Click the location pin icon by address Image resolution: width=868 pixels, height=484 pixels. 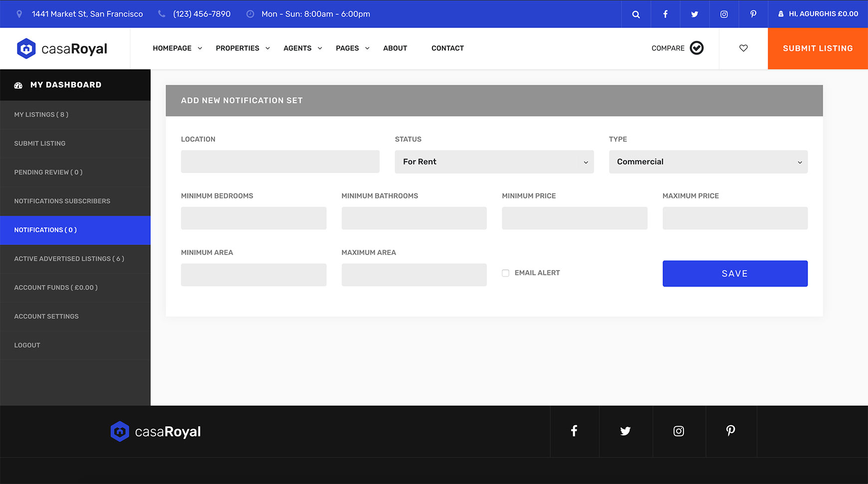[x=19, y=14]
